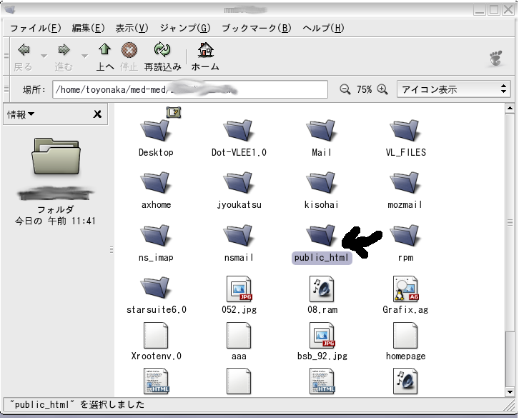Viewport: 524px width, 420px height.
Task: Click the starsuite6.0 filename label
Action: click(x=156, y=310)
